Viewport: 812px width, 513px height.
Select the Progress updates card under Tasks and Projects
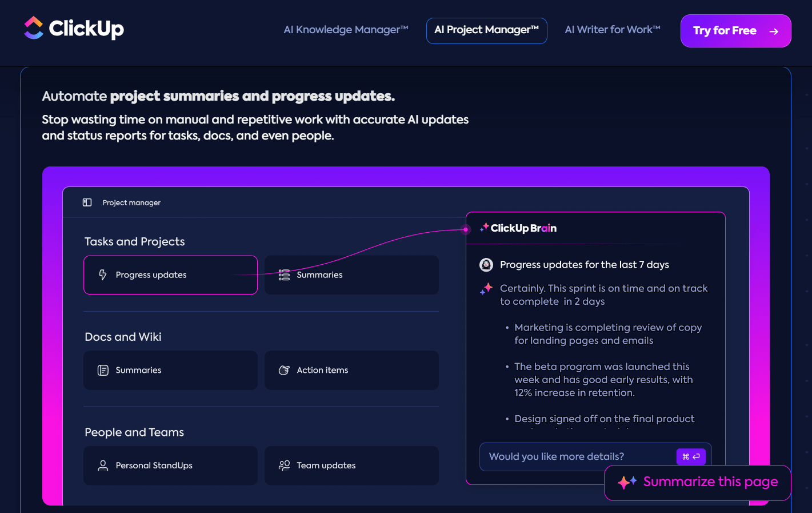click(170, 275)
